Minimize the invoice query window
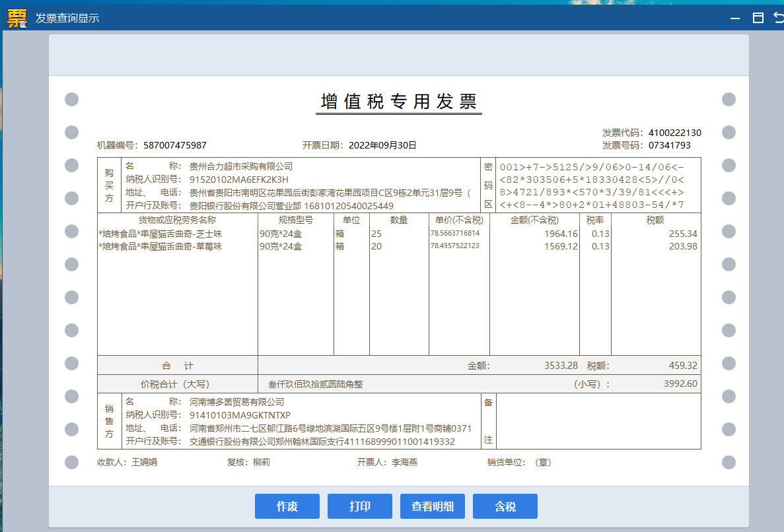784x532 pixels. tap(735, 18)
